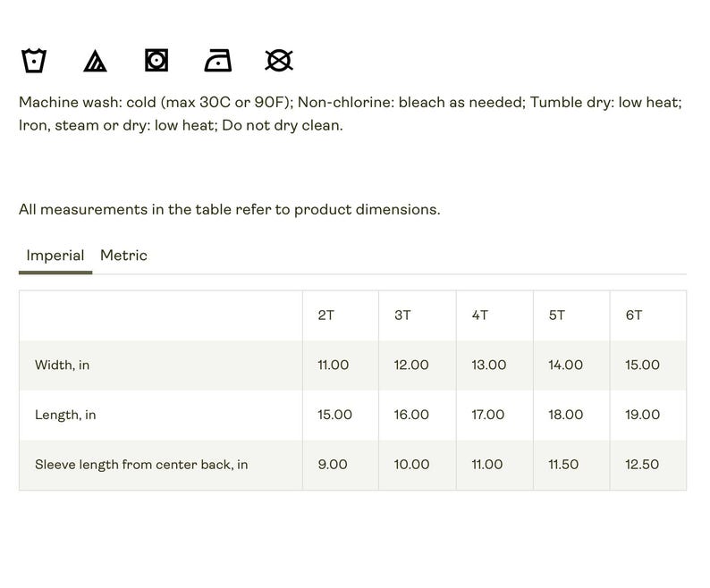The image size is (710, 588).
Task: Click the iron low heat icon
Action: tap(218, 60)
